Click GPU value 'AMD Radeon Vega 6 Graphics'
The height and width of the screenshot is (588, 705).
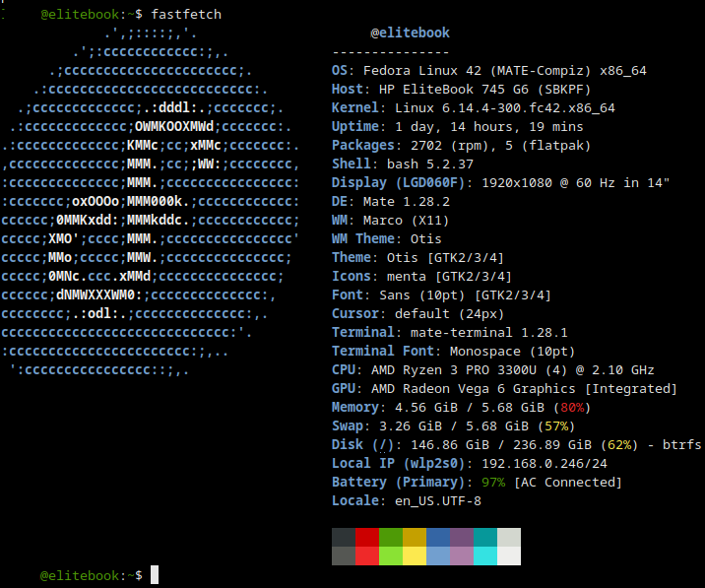pos(474,389)
